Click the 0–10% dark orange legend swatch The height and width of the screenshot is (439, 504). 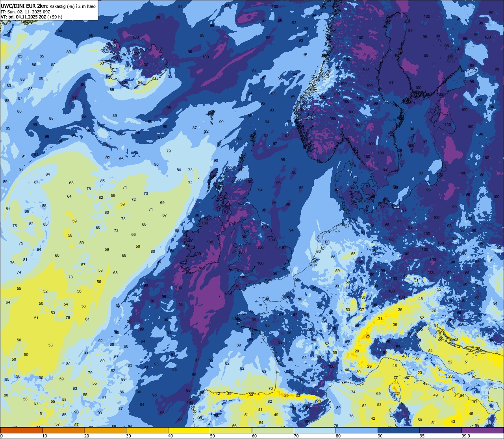[21, 430]
